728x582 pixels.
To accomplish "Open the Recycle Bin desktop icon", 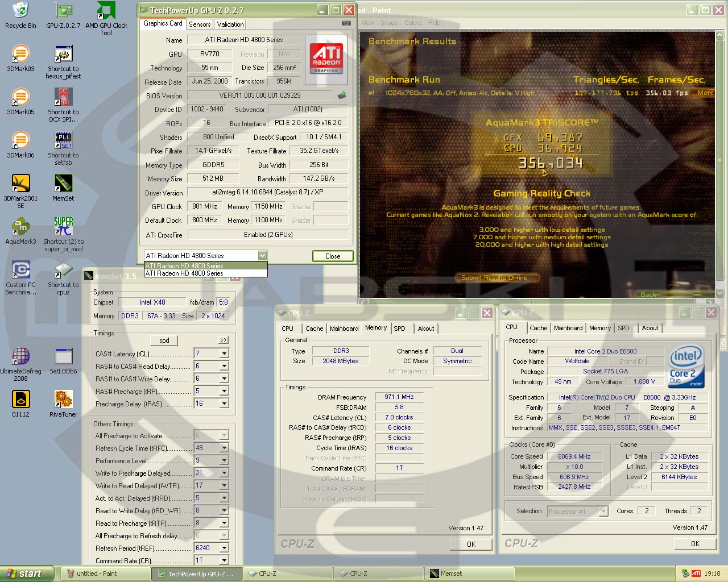I will tap(20, 15).
